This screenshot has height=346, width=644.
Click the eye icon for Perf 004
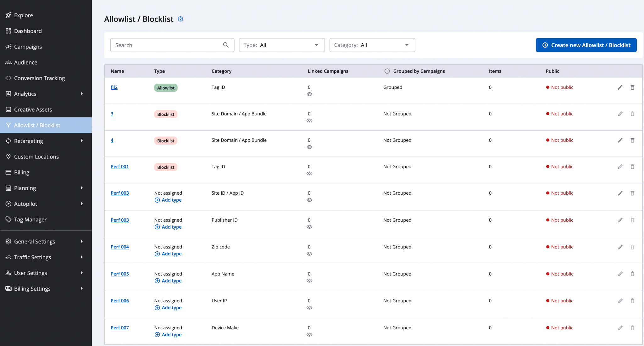[309, 254]
